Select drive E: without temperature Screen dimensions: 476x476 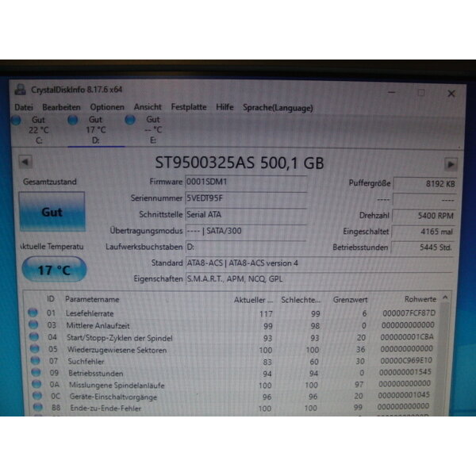pos(153,130)
